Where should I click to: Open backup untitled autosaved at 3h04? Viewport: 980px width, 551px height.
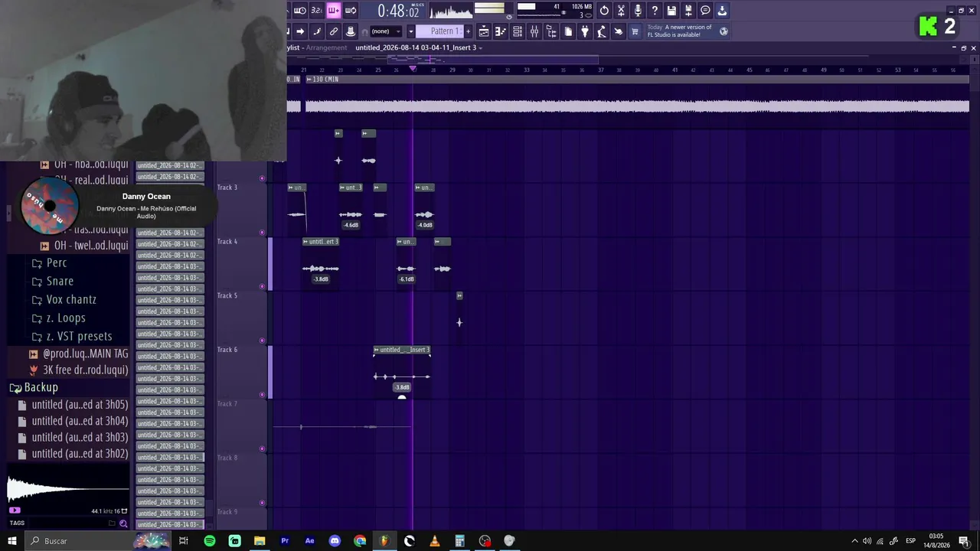click(x=80, y=422)
